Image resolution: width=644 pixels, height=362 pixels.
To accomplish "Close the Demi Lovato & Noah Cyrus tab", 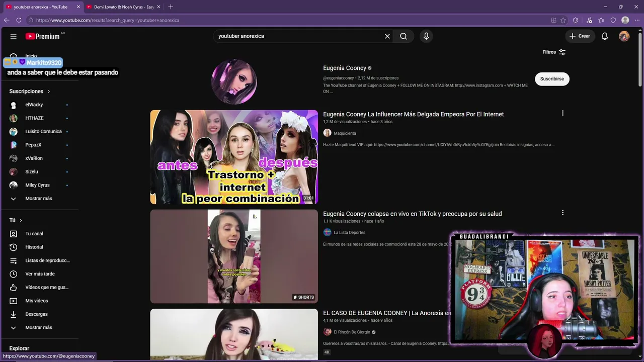I will tap(158, 7).
